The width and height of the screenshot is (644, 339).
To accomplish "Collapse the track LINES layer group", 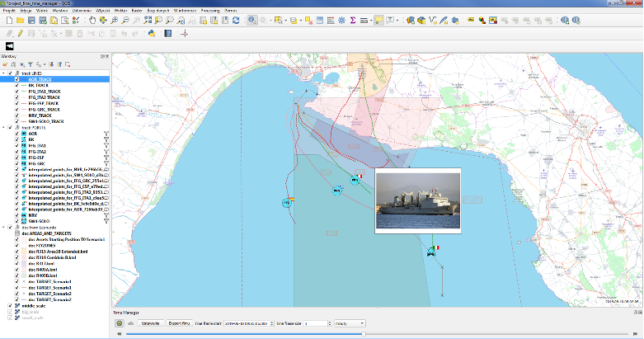I will coord(3,73).
